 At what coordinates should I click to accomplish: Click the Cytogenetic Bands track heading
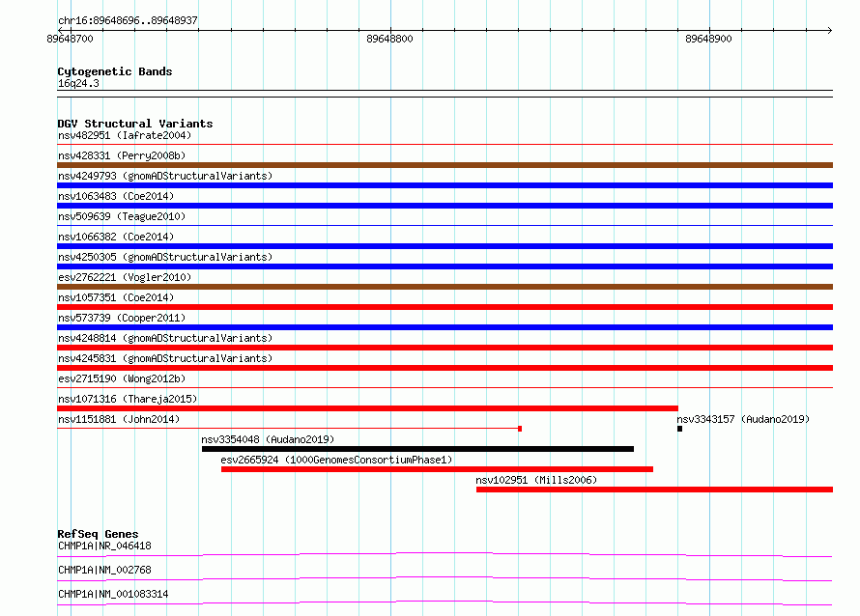pyautogui.click(x=115, y=71)
